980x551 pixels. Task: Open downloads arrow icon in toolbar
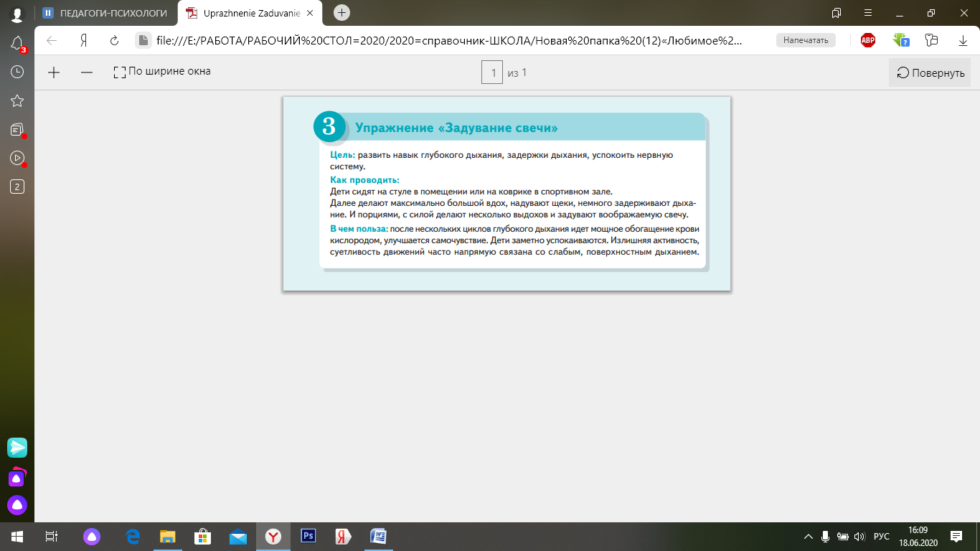(963, 41)
